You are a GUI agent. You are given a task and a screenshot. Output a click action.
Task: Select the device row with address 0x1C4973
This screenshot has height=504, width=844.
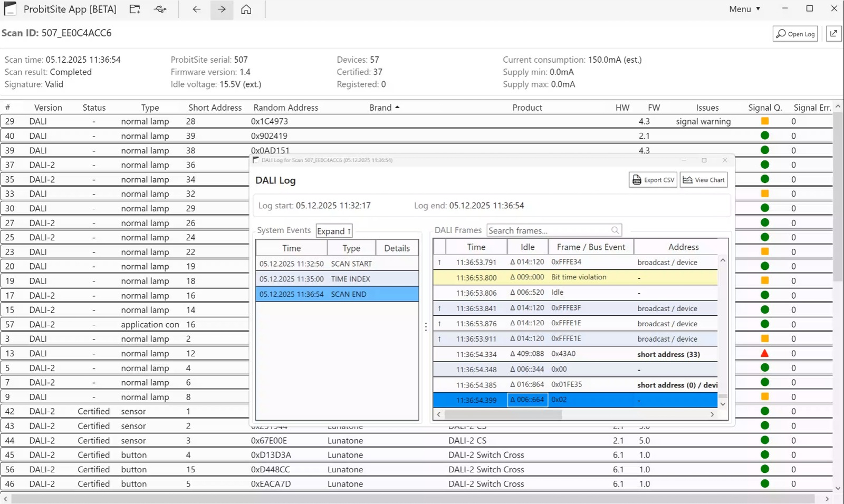[417, 121]
